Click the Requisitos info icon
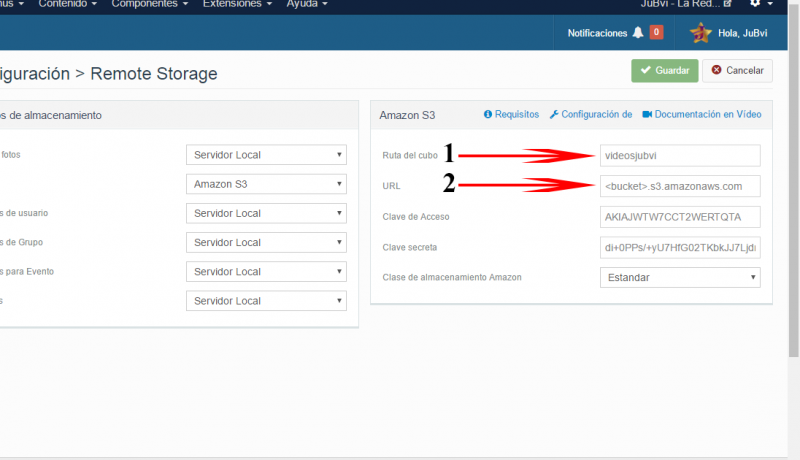The height and width of the screenshot is (460, 800). pos(488,114)
